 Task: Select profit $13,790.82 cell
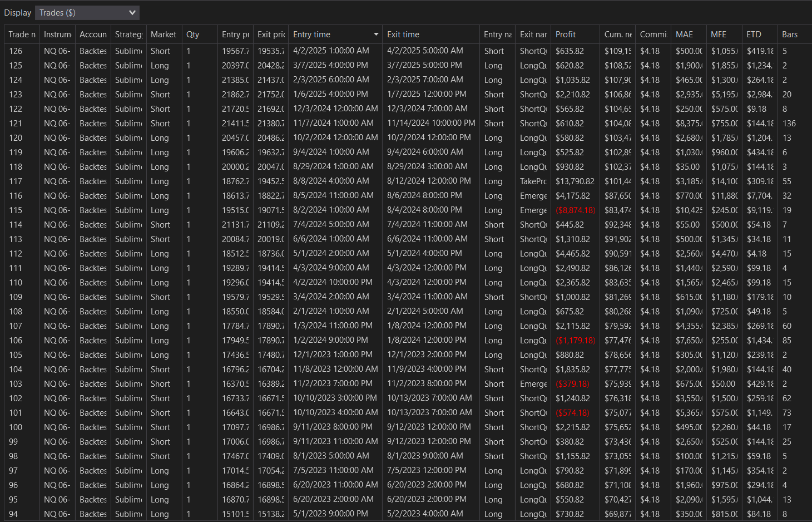point(576,181)
